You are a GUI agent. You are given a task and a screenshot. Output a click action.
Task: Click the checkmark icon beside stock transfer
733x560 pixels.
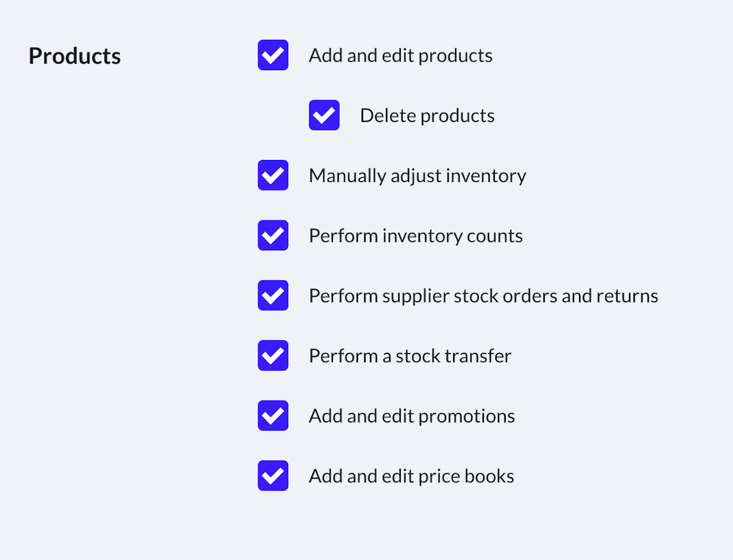click(273, 355)
